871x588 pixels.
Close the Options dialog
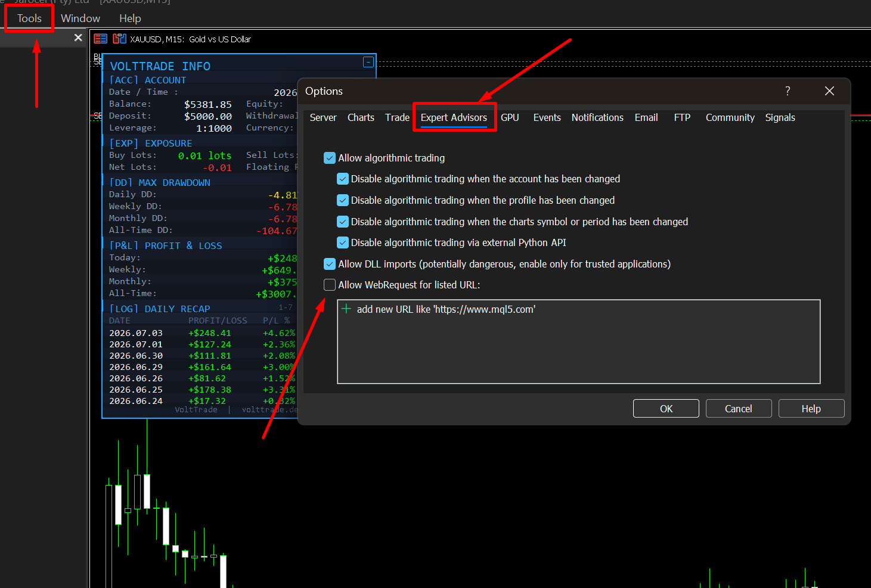coord(829,91)
